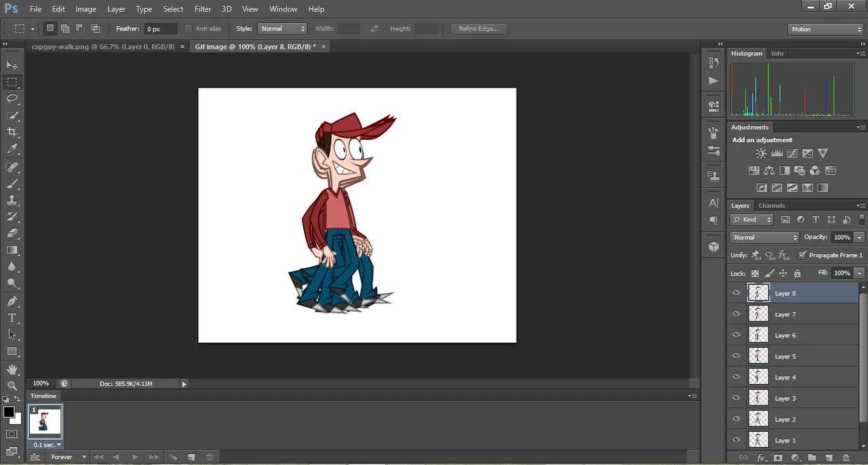Duplicate the selected timeline frame
Viewport: 868px width, 465px height.
(x=191, y=458)
